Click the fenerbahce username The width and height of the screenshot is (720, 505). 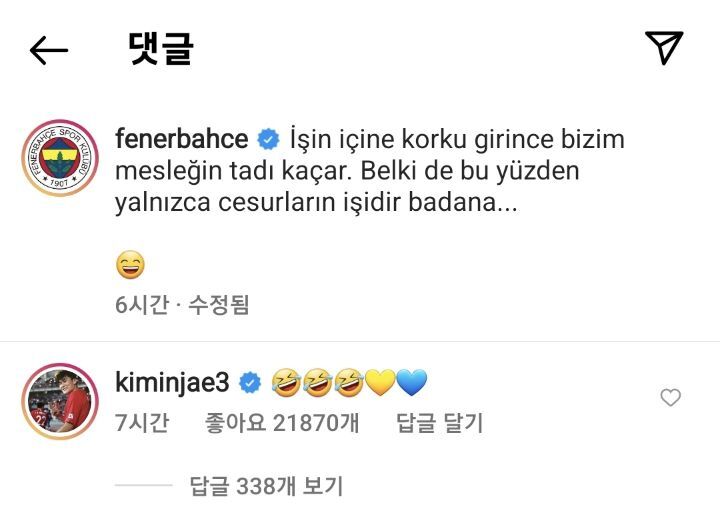(x=182, y=138)
